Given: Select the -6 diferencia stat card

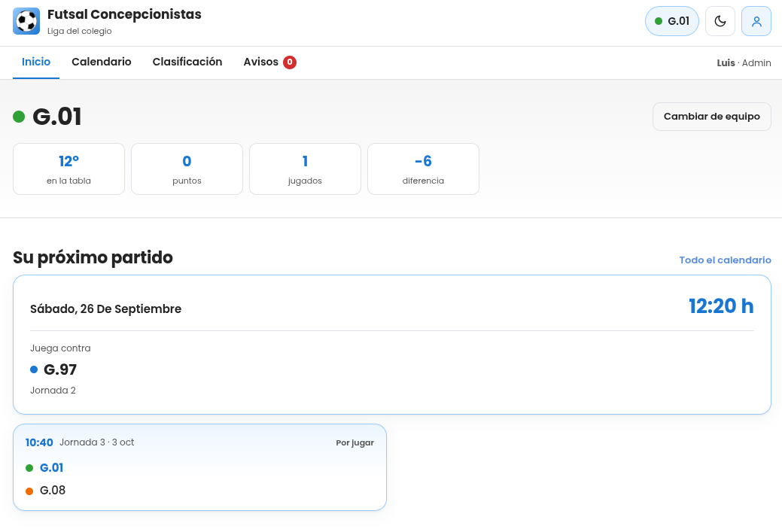Looking at the screenshot, I should (x=424, y=169).
